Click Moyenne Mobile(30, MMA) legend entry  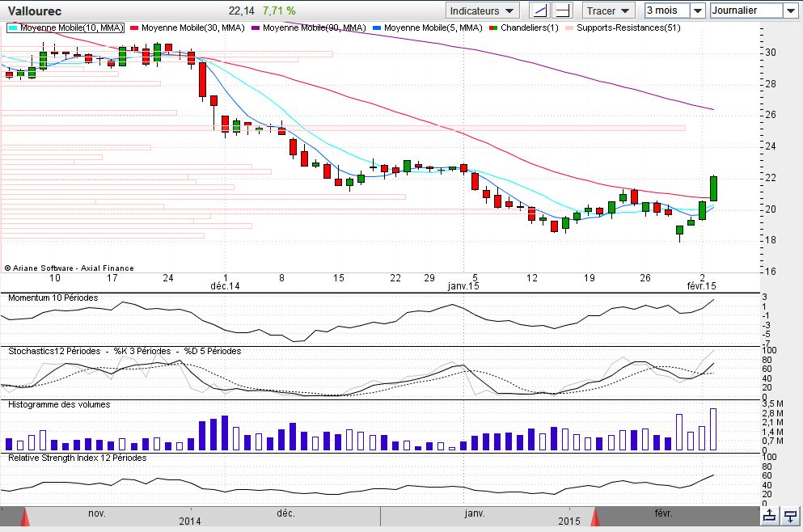188,27
